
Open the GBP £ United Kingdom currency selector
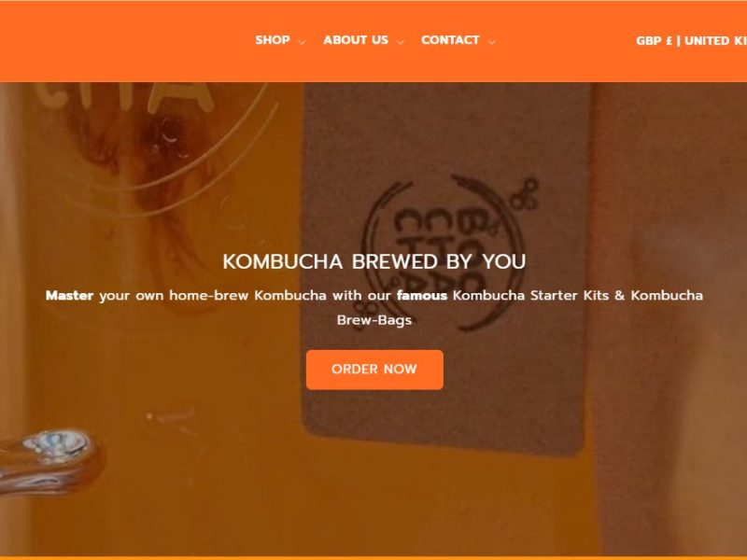(691, 41)
